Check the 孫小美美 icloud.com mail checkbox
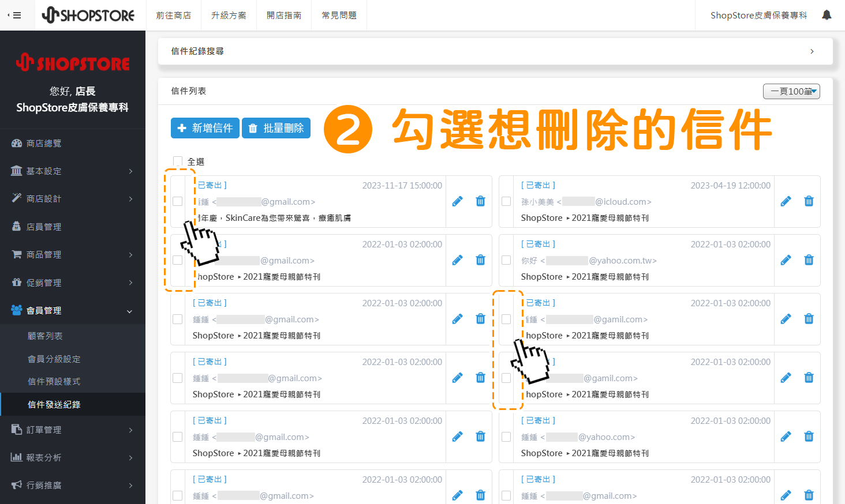 pyautogui.click(x=506, y=201)
